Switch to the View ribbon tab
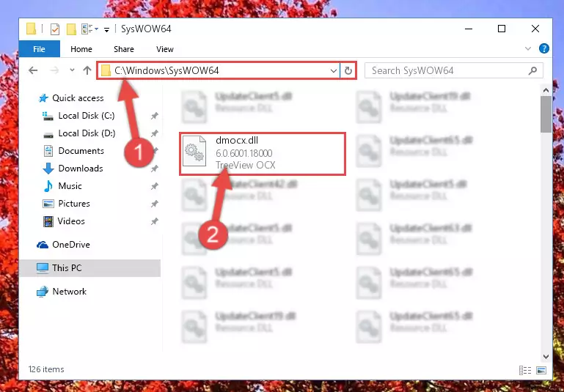 click(x=165, y=49)
